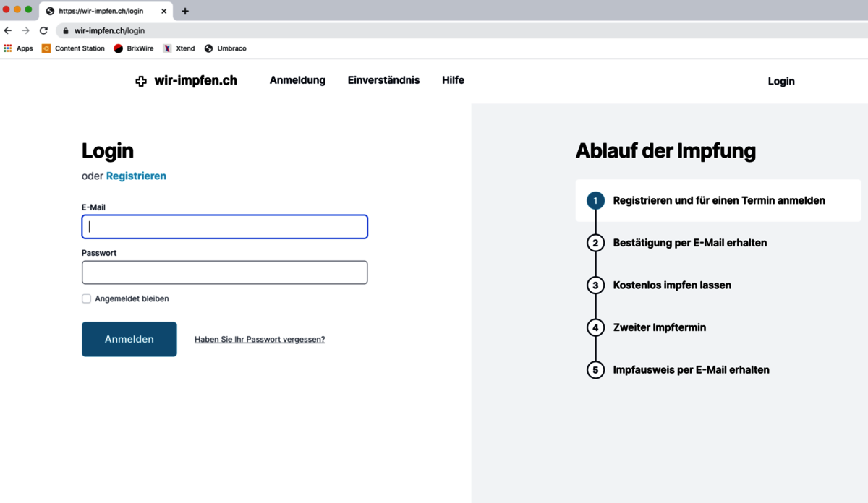Click the browser back arrow icon
Viewport: 868px width, 503px height.
[x=8, y=31]
